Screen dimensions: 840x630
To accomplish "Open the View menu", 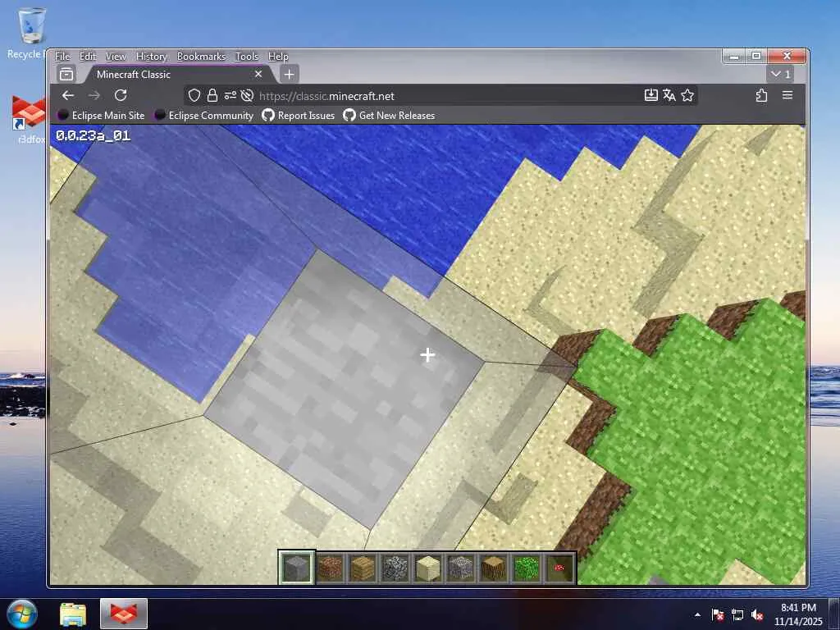I will coord(116,57).
